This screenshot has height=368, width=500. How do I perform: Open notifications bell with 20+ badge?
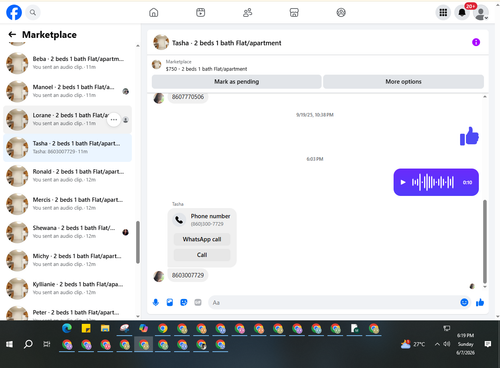coord(462,13)
